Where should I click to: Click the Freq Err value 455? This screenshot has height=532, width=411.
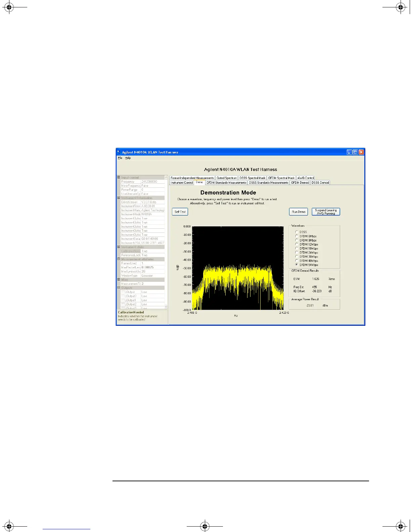(315, 287)
